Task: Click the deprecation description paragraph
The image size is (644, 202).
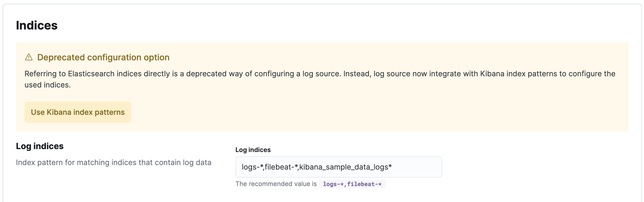Action: pyautogui.click(x=320, y=79)
